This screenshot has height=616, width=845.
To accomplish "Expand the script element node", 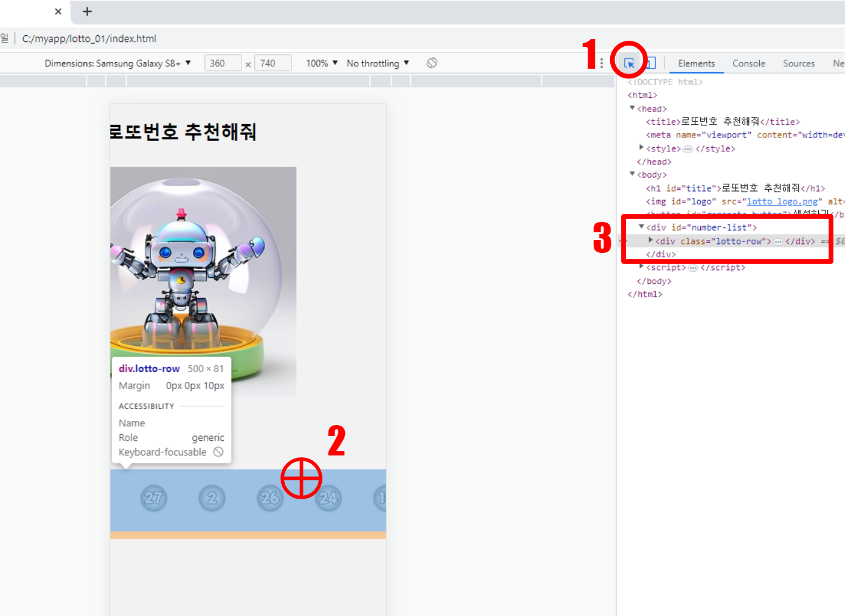I will [641, 267].
